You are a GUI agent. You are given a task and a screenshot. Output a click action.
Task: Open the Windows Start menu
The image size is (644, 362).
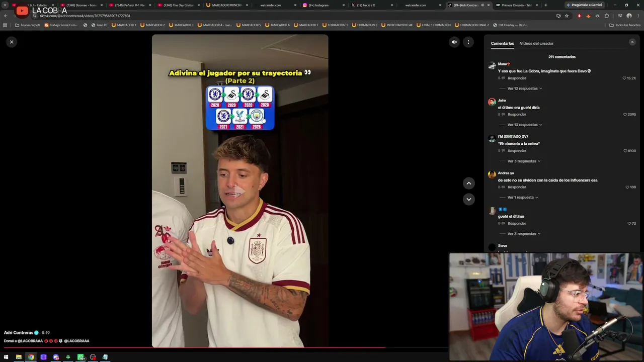coord(6,357)
